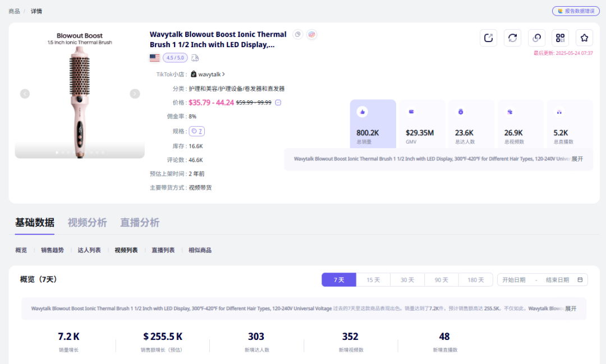Expand product description with 展开
The image size is (606, 364).
point(577,159)
